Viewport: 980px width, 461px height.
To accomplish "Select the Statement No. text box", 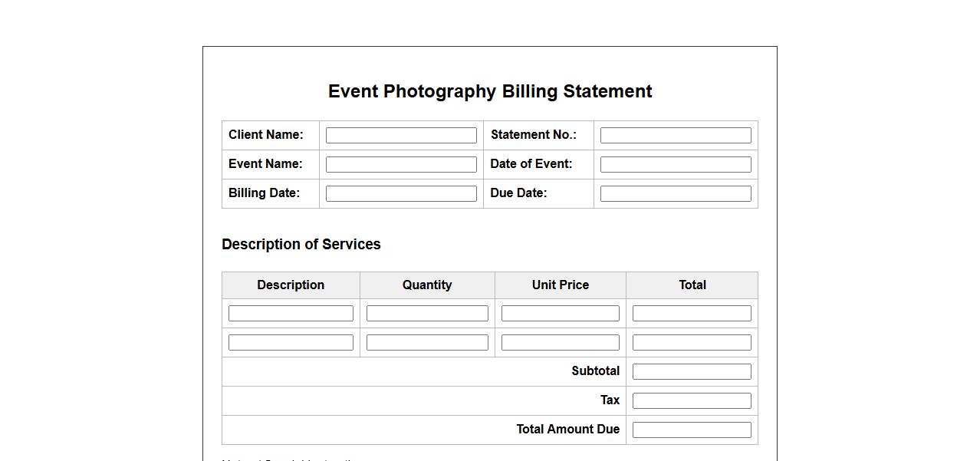I will coord(675,135).
